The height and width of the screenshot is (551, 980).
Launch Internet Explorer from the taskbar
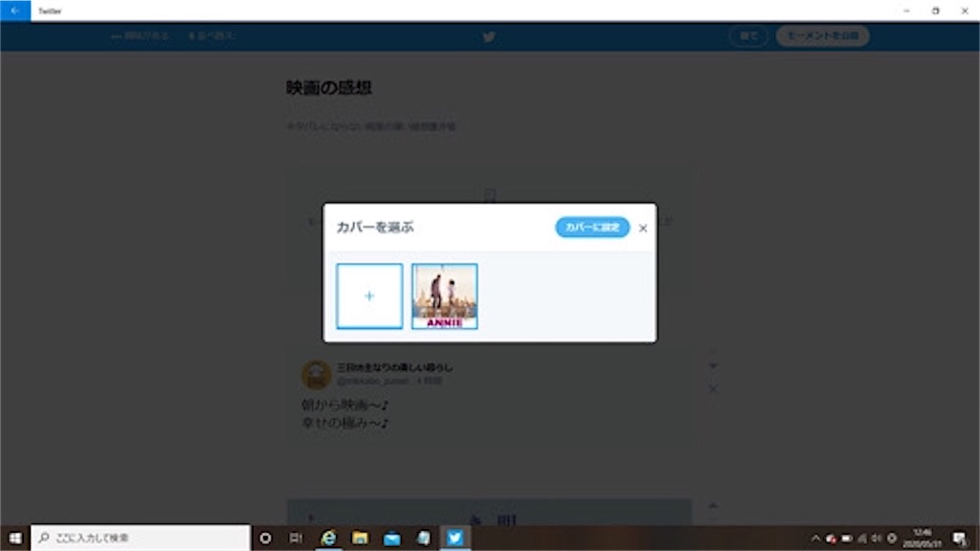[328, 538]
